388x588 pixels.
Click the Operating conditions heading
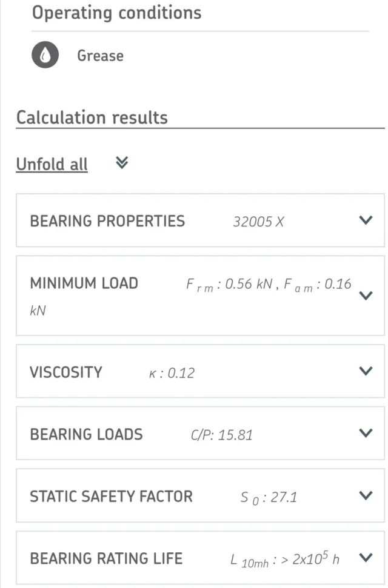[x=116, y=13]
